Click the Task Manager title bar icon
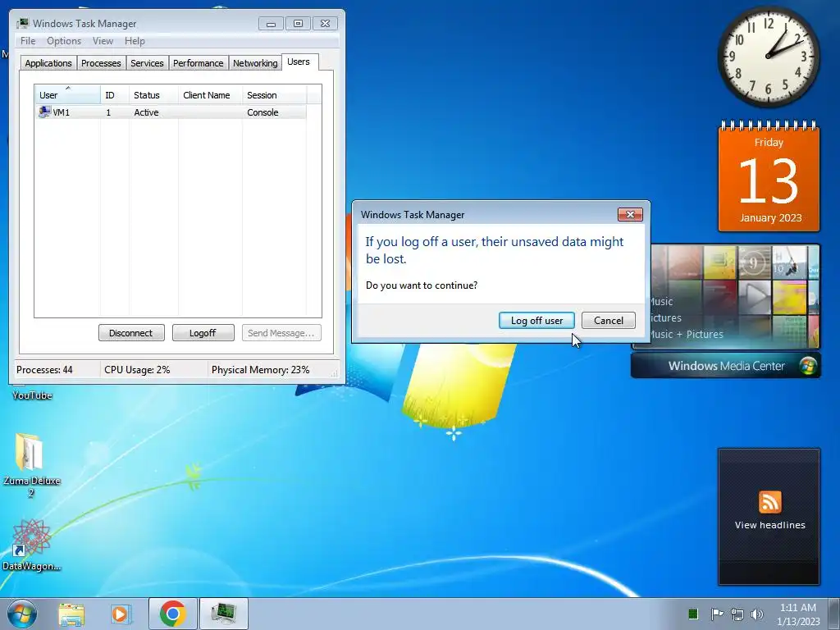The width and height of the screenshot is (840, 630). click(23, 23)
